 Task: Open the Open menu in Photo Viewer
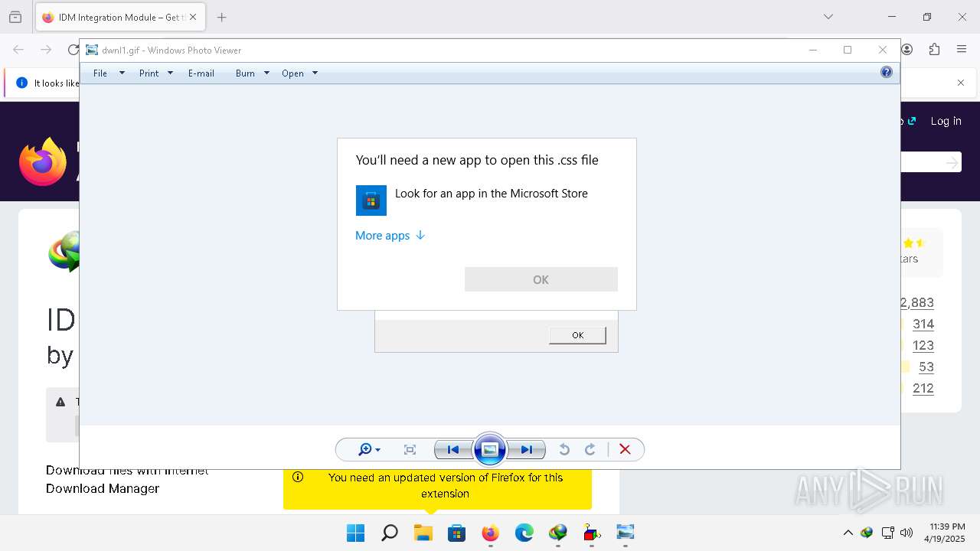(x=292, y=73)
